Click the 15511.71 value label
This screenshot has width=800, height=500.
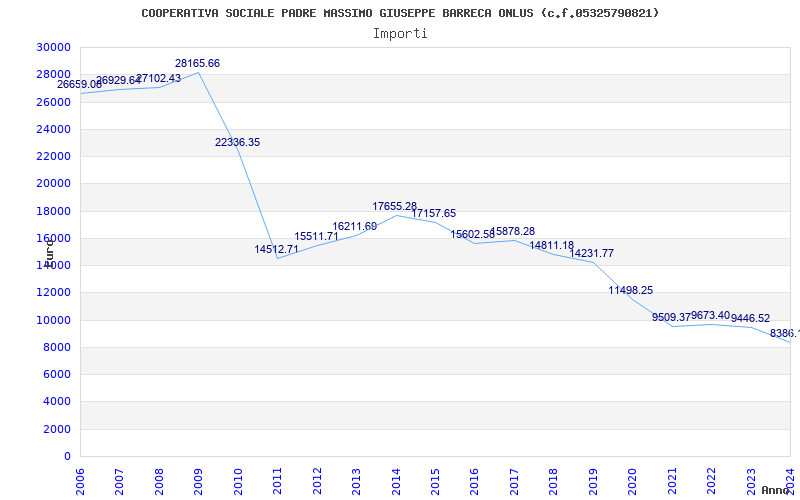(x=316, y=237)
